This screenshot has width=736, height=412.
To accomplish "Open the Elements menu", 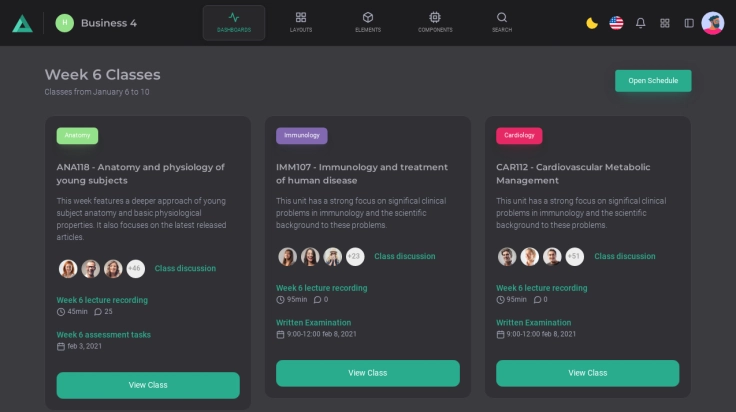I will (368, 22).
